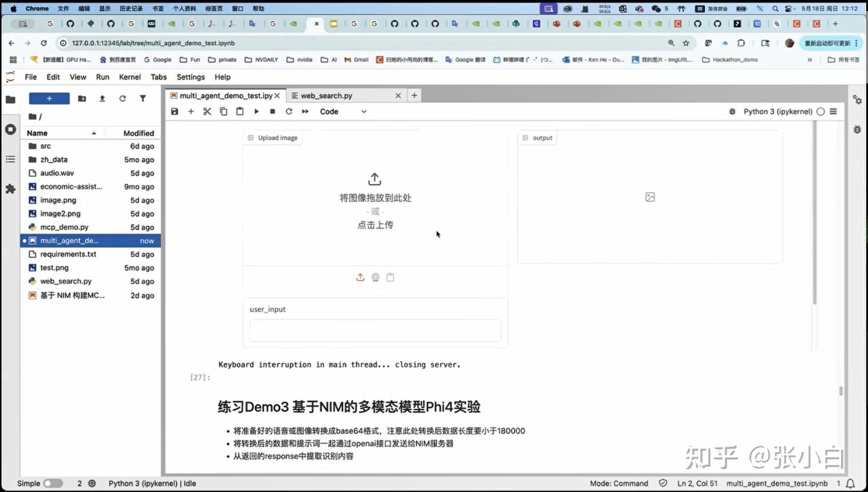Open the Google 翻译 bookmark
Viewport: 868px width, 492px height.
[465, 60]
